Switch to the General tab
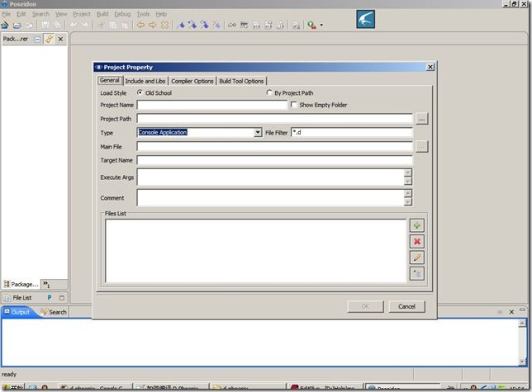Screen dimensions: 532x392 109,80
